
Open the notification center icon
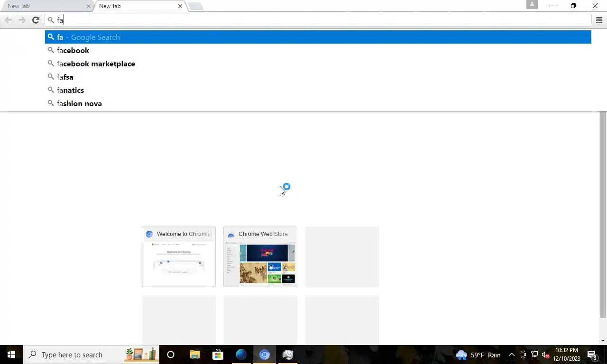click(x=592, y=355)
